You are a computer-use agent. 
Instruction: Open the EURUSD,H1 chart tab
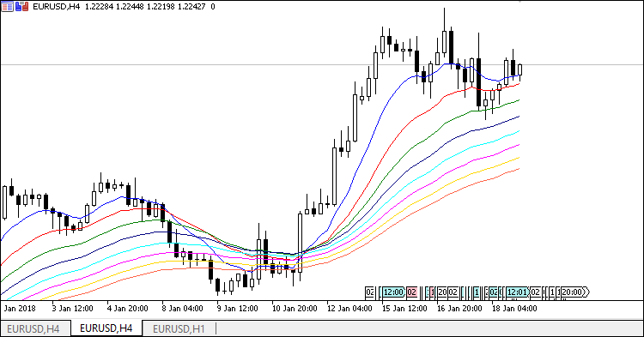(179, 328)
